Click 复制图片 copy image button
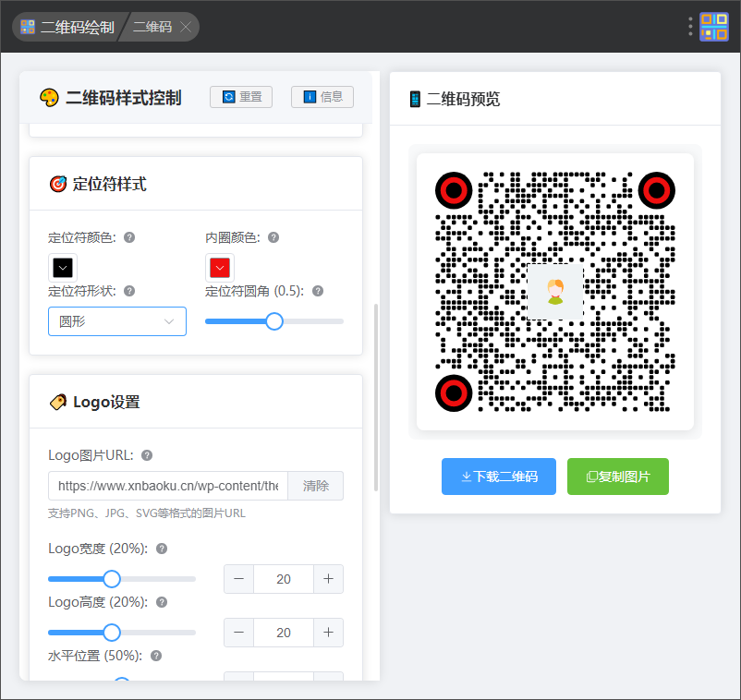 (618, 477)
